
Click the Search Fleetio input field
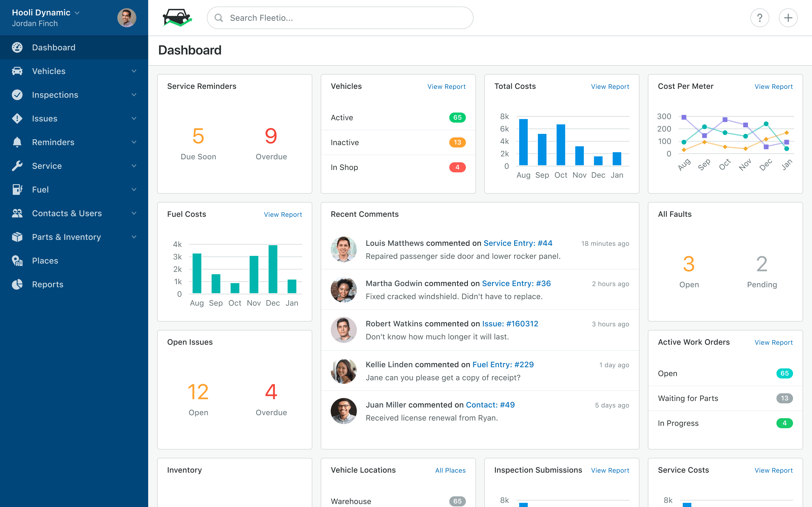tap(340, 17)
